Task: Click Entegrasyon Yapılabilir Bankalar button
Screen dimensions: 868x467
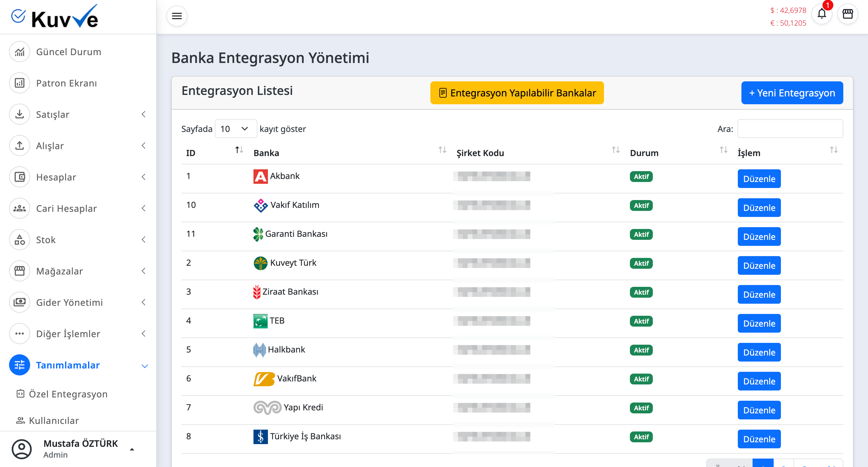Action: tap(517, 93)
